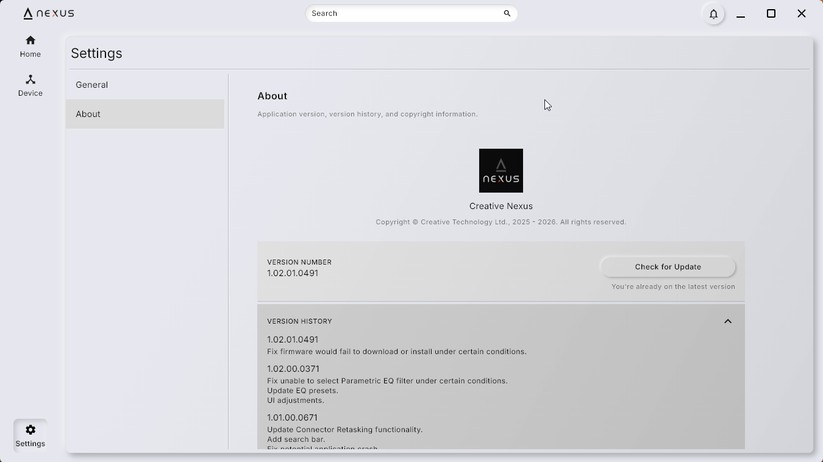Click the VERSION HISTORY label
Viewport: 823px width, 462px height.
pos(299,321)
